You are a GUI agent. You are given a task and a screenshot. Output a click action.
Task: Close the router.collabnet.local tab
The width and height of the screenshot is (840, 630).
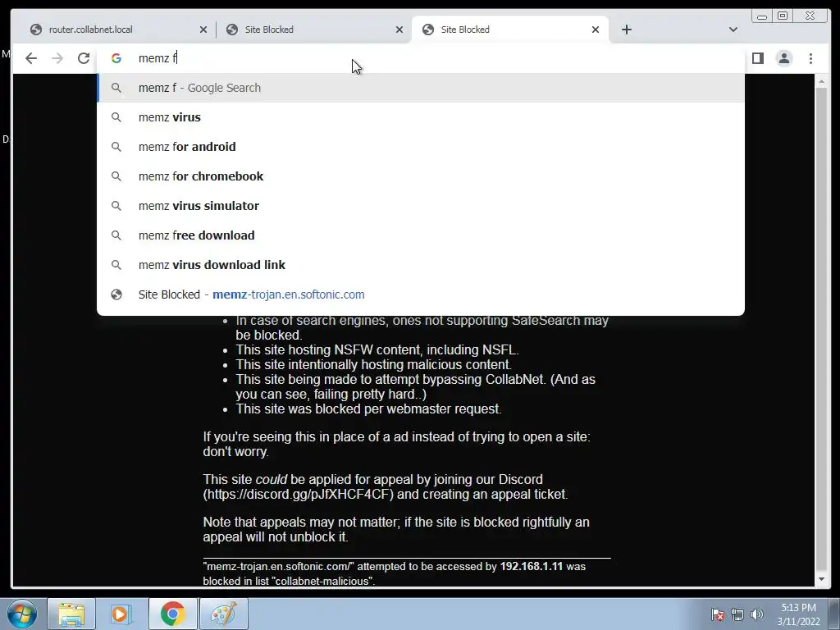[203, 30]
